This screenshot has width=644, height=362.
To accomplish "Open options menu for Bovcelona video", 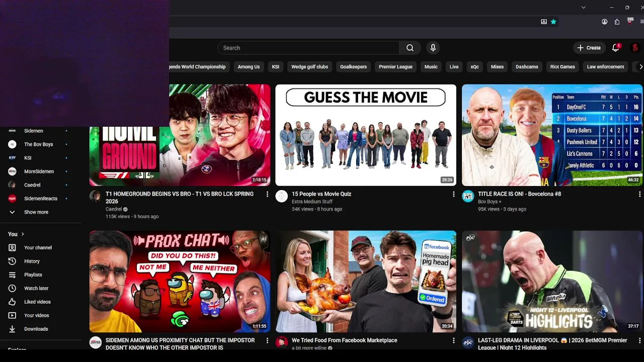I will click(x=639, y=194).
